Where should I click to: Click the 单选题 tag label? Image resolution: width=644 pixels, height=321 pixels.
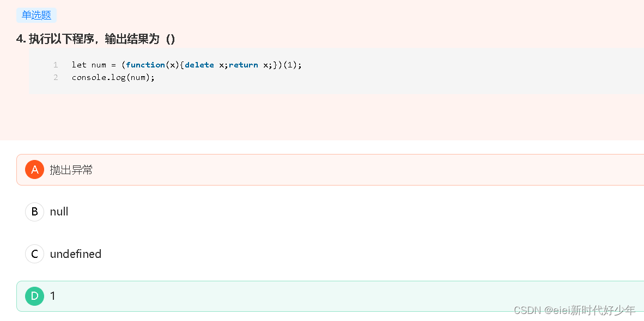(37, 15)
